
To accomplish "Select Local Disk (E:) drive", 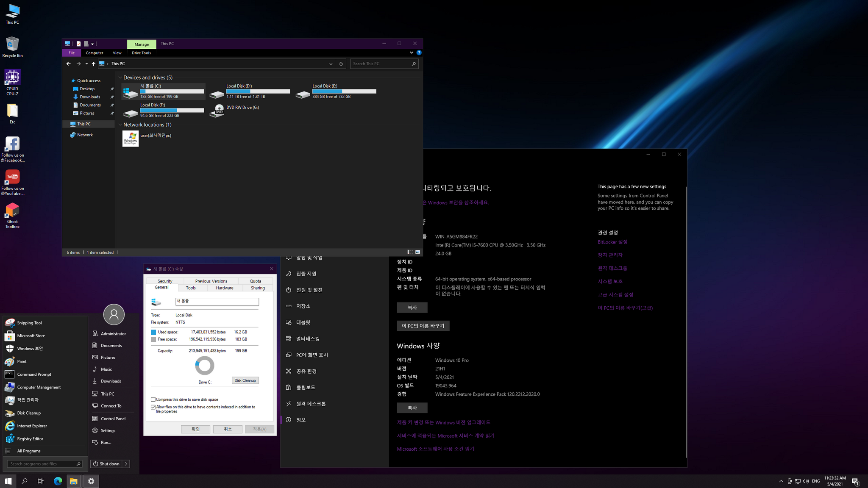I will [336, 91].
